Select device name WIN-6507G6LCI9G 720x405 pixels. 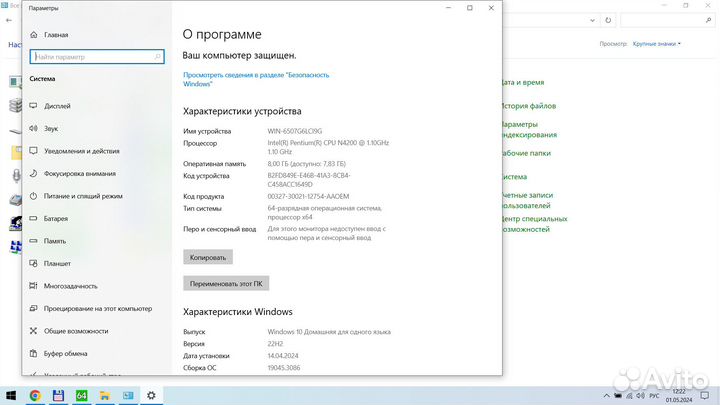(295, 131)
